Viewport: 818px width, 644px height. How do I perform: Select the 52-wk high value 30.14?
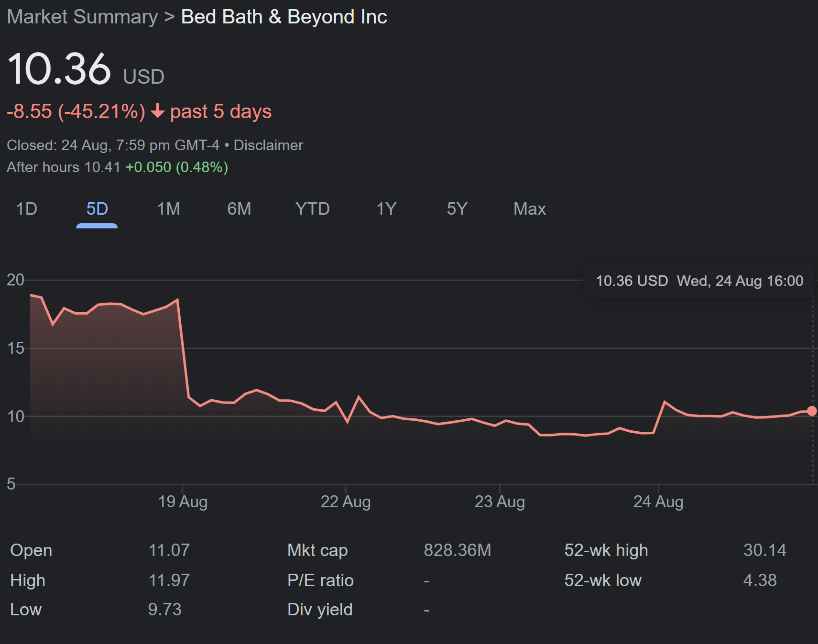765,550
